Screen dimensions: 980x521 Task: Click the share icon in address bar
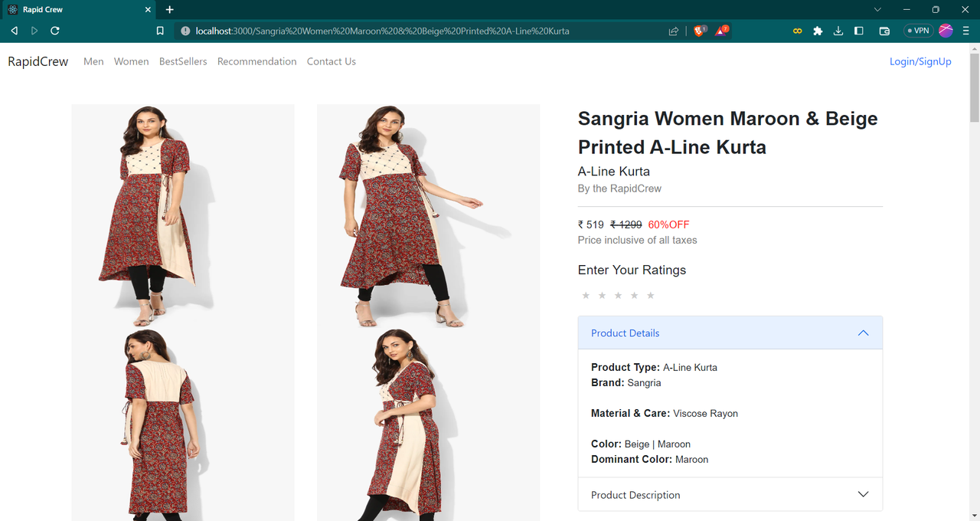tap(674, 31)
